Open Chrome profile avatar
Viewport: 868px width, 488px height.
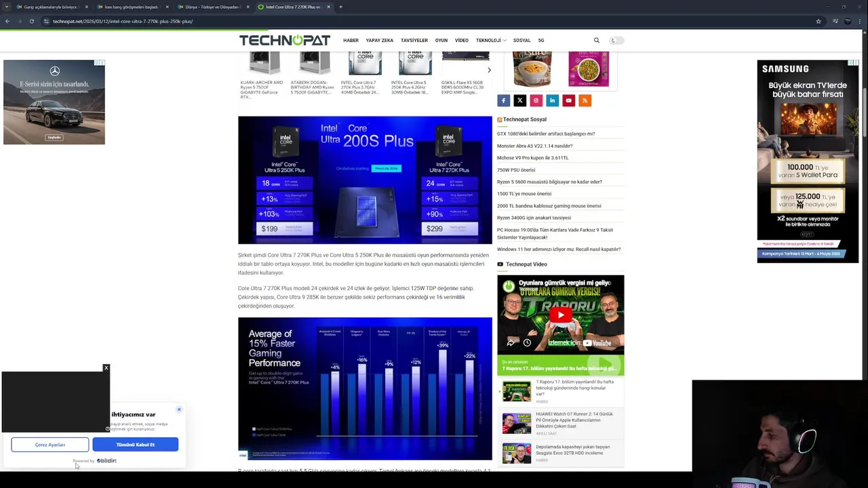point(848,21)
